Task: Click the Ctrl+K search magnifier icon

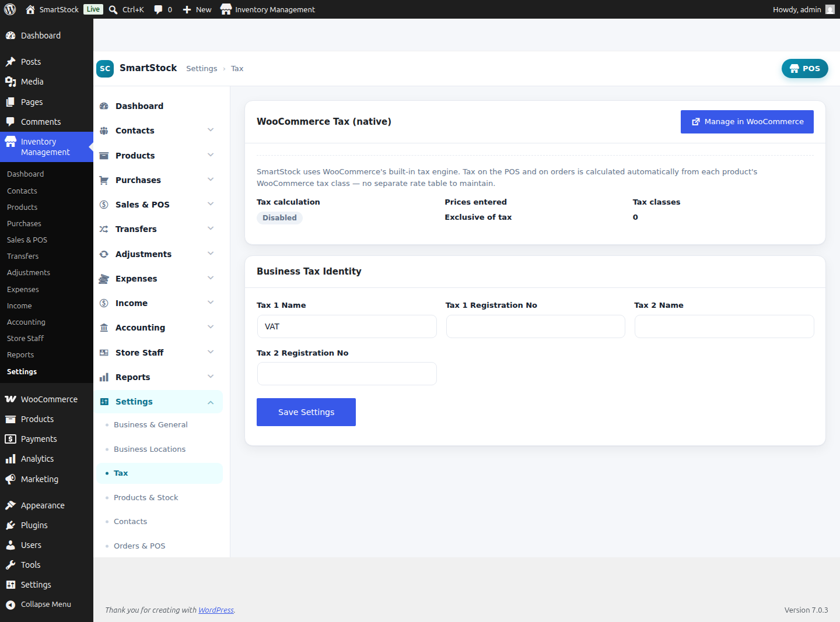Action: click(113, 9)
